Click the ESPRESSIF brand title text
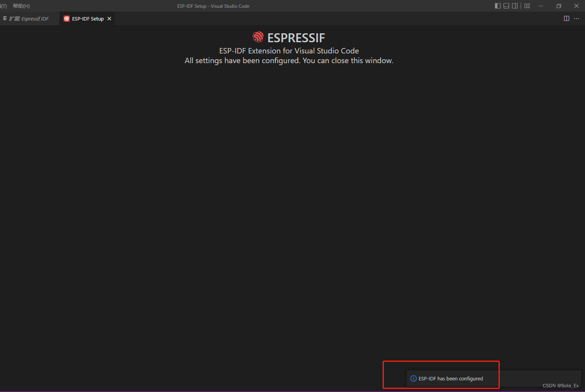 click(296, 38)
